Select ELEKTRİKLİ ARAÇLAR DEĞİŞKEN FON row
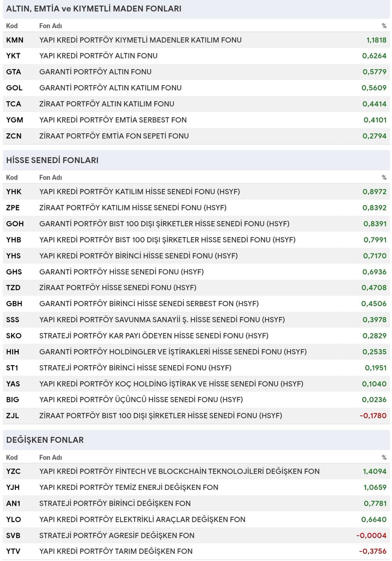392x561 pixels. 196,519
